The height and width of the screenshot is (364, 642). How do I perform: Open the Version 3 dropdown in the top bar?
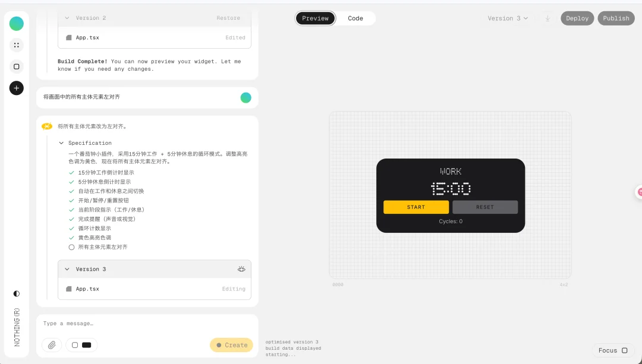[506, 18]
